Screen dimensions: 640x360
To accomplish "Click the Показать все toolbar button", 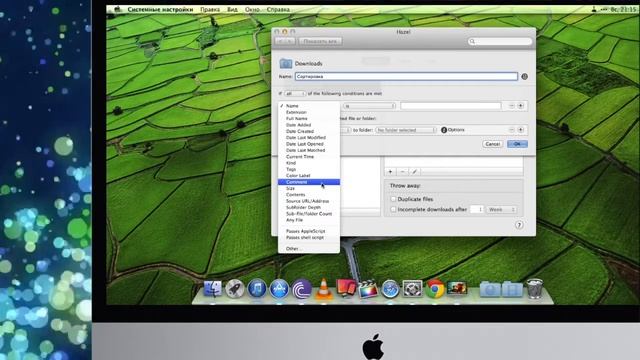I will click(x=320, y=41).
